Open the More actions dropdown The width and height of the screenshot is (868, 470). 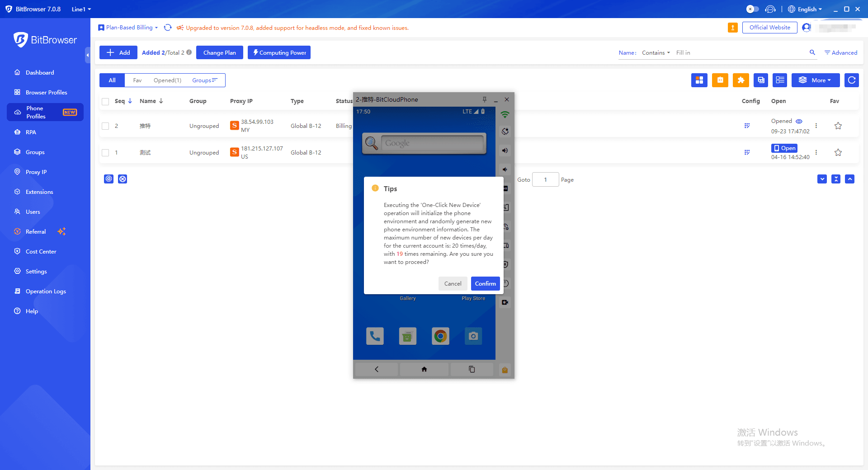pyautogui.click(x=816, y=80)
